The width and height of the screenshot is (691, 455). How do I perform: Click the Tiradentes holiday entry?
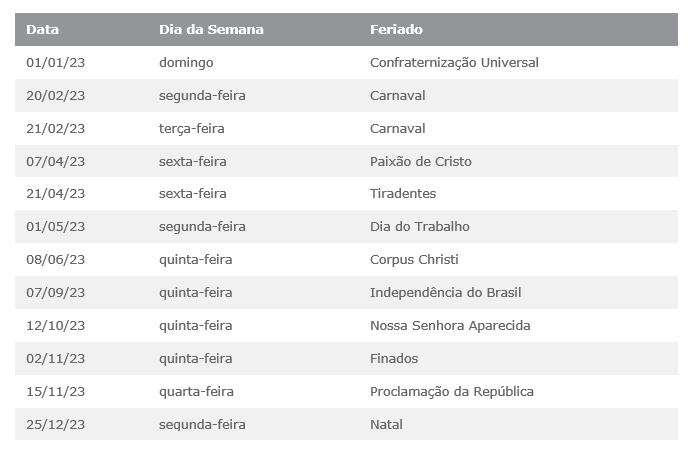pos(403,194)
